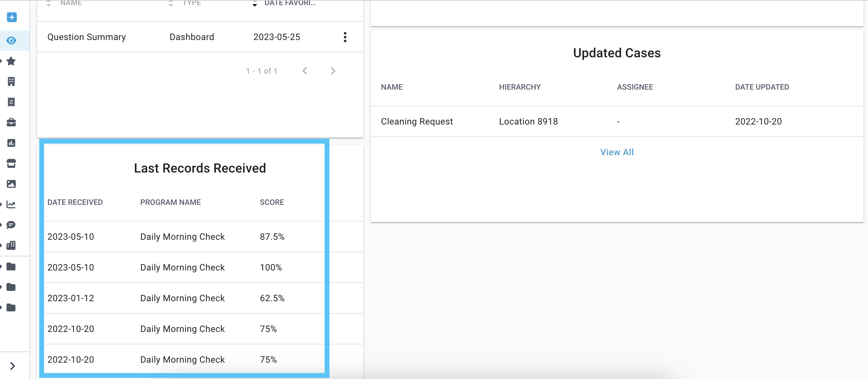Select the record scoring 62.5%

[x=200, y=298]
